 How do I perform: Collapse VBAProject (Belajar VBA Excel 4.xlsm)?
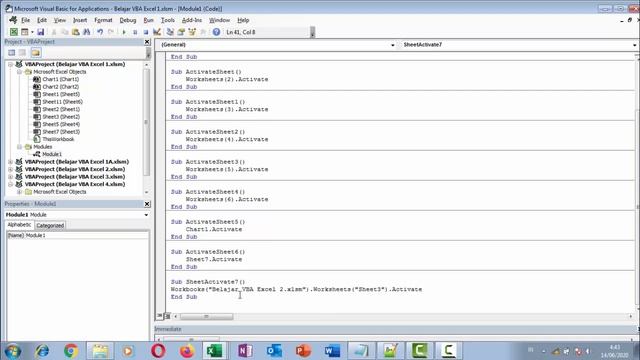tap(11, 184)
